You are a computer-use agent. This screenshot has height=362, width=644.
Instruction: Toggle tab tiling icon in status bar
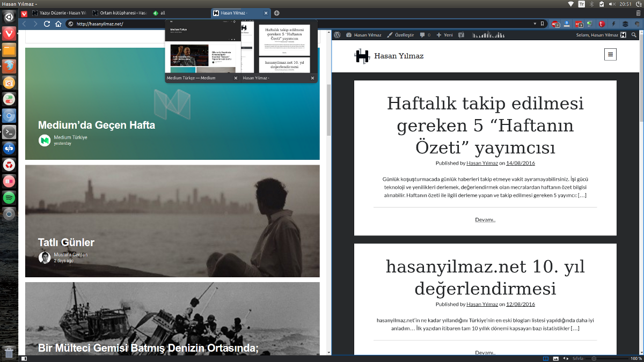click(x=546, y=358)
